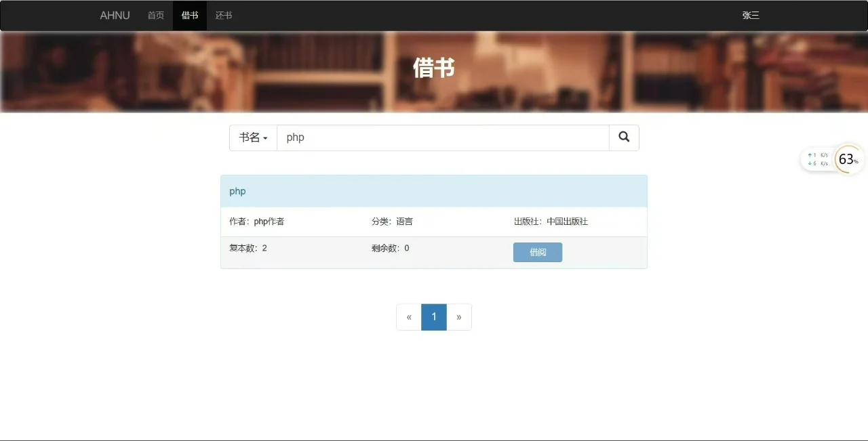Viewport: 868px width, 441px height.
Task: Click the upload speed arrow icon
Action: tap(810, 154)
